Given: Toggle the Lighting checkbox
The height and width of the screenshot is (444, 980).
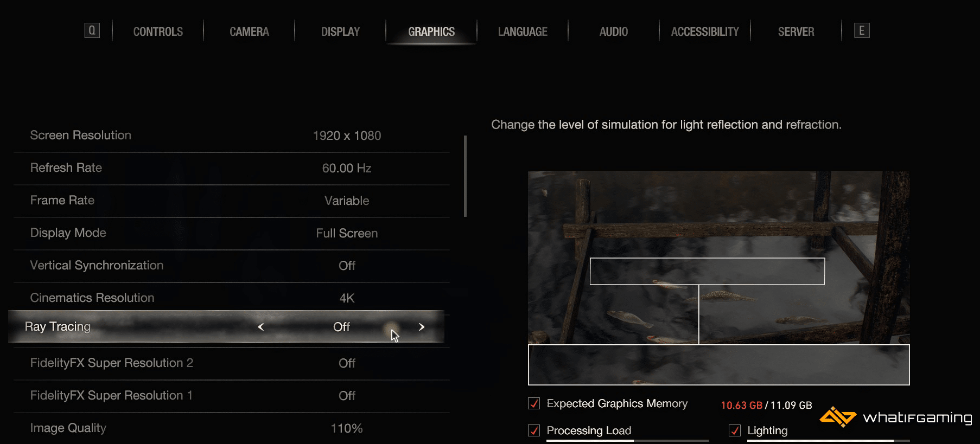Looking at the screenshot, I should [735, 430].
